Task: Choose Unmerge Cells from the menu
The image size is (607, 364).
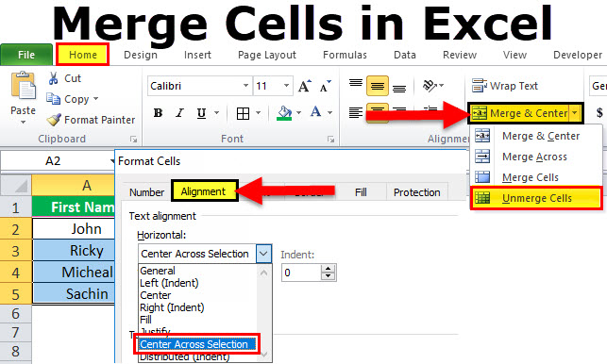Action: (x=536, y=198)
